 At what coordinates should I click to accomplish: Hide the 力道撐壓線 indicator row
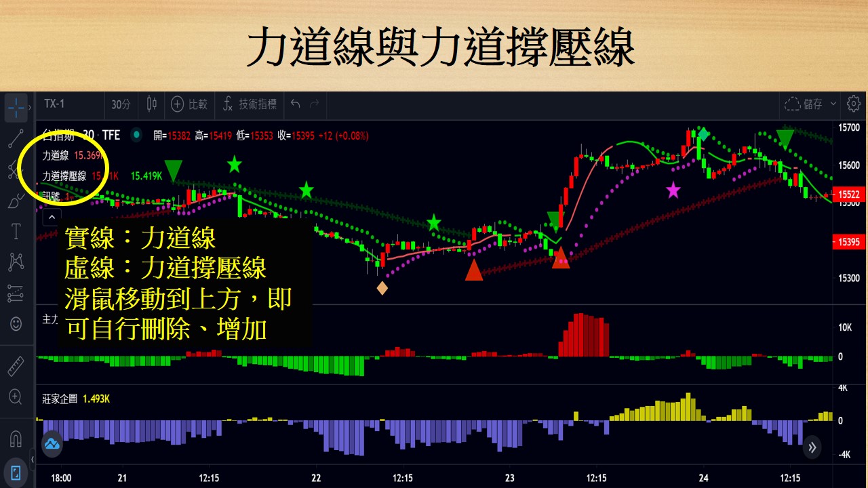66,175
